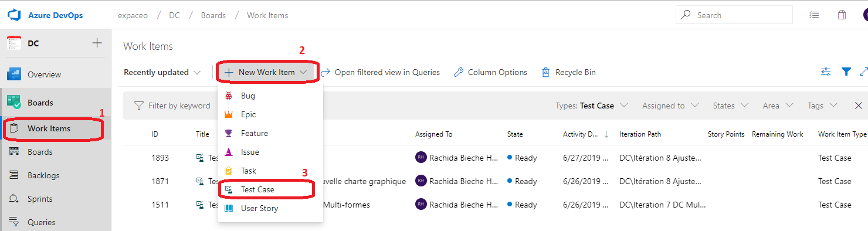
Task: Open the task list icon in header
Action: tap(814, 15)
